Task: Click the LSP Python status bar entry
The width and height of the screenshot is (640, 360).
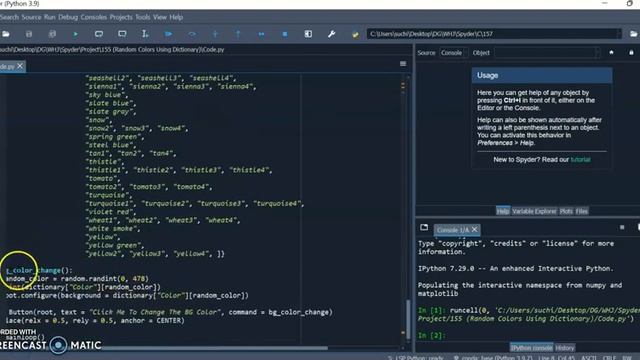Action: point(415,358)
